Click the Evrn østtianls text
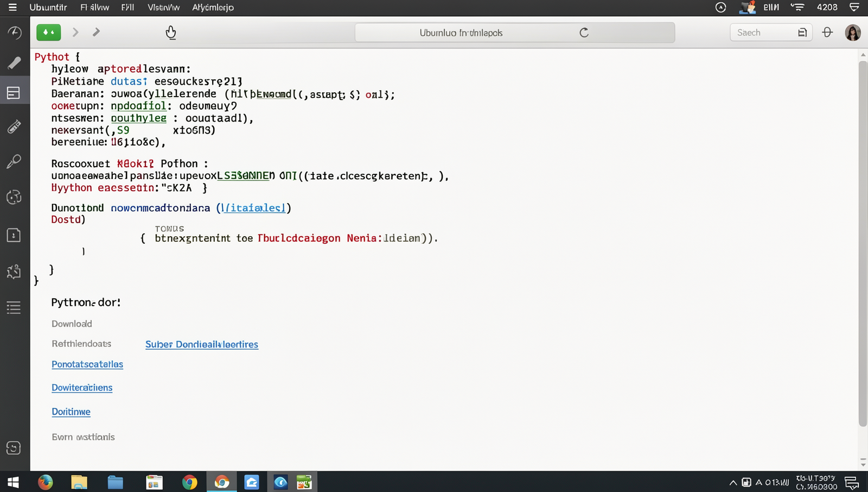The width and height of the screenshot is (868, 492). pos(83,437)
